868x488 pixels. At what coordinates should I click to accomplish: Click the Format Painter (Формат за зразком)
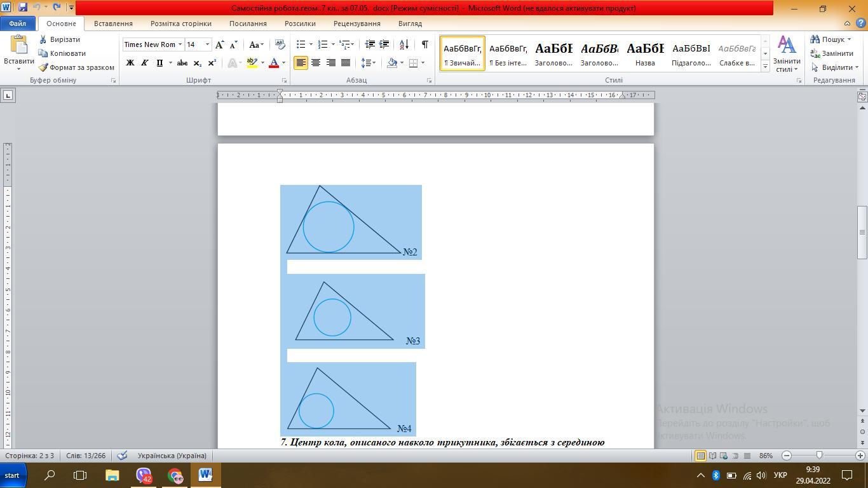click(76, 67)
